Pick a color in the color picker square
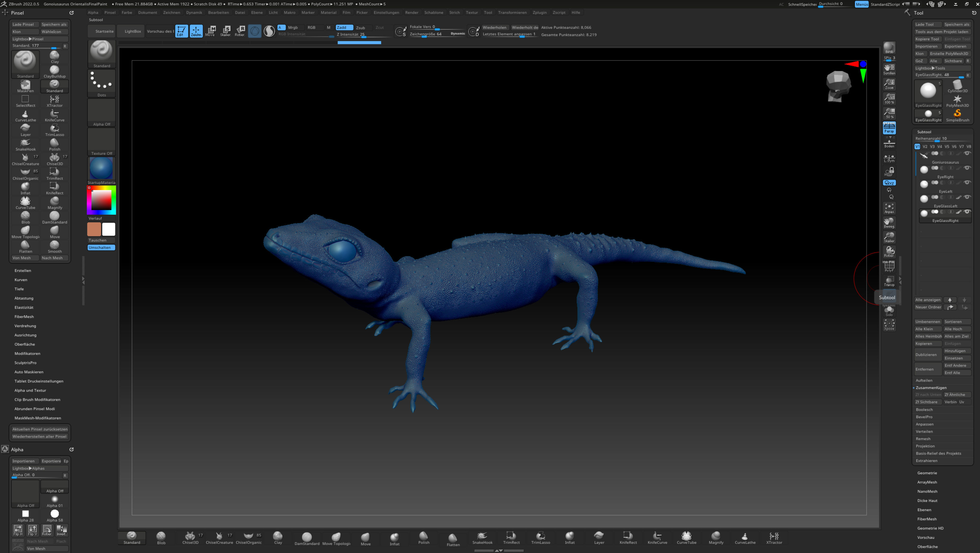Viewport: 980px width, 553px height. pos(101,200)
